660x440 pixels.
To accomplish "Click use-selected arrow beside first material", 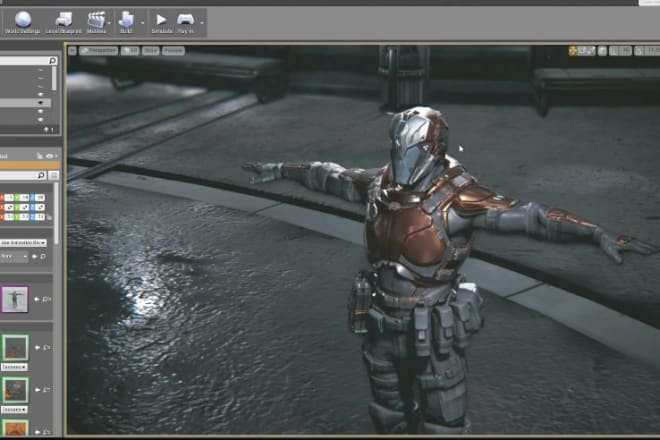I will click(37, 348).
